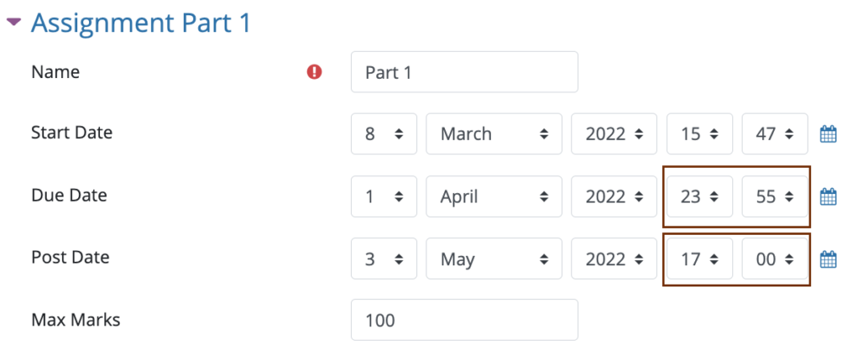Open the Due Date month dropdown showing April
868x350 pixels.
click(494, 197)
